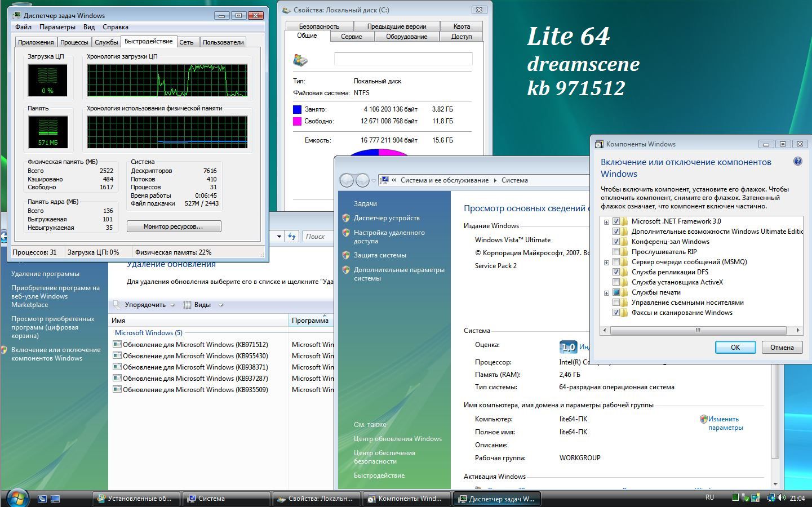Open the Виды dropdown arrow
Screen dimensions: 812x507
click(220, 305)
